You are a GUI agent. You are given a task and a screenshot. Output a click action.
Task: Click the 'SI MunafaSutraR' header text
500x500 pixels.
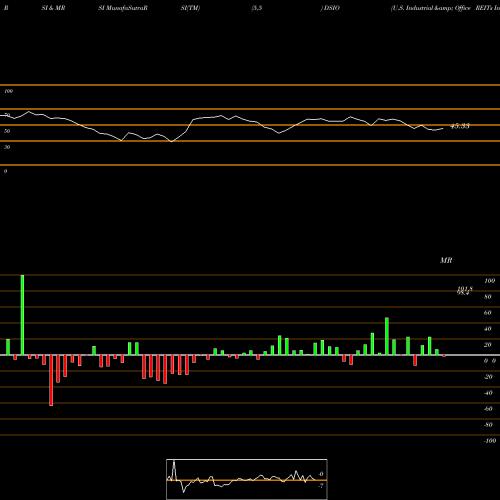pyautogui.click(x=123, y=8)
